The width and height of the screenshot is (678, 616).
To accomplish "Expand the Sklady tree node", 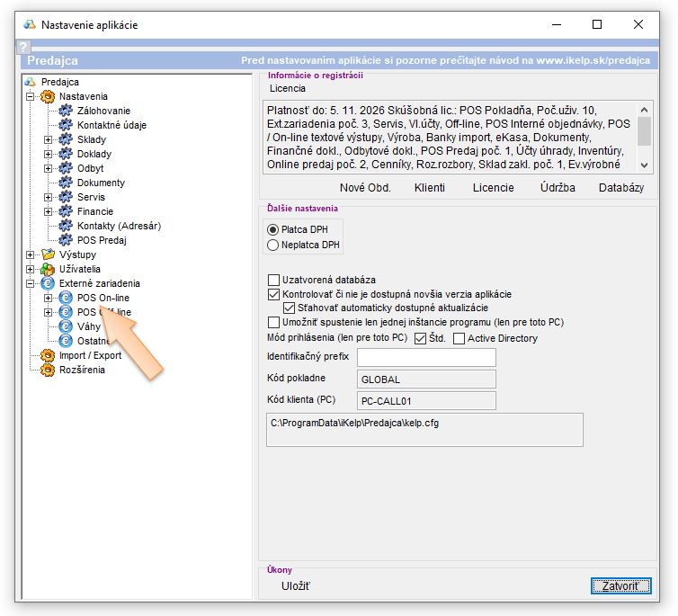I will point(49,139).
